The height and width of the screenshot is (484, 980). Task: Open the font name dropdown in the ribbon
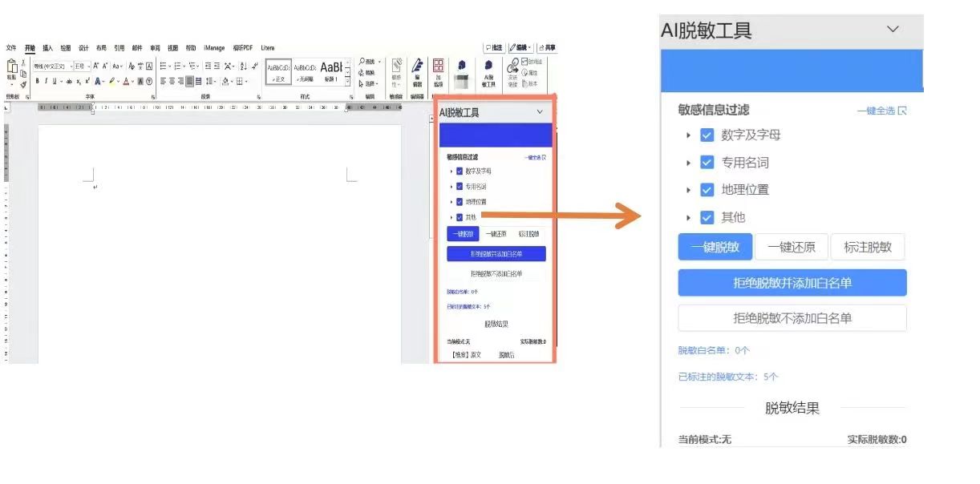70,67
